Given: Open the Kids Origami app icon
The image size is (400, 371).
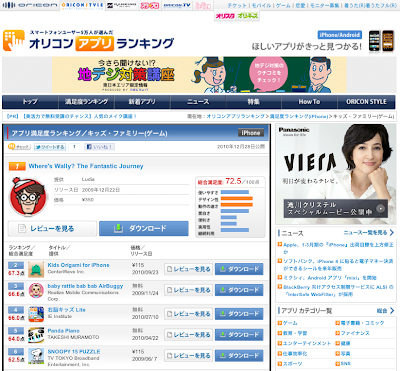Looking at the screenshot, I should point(36,269).
